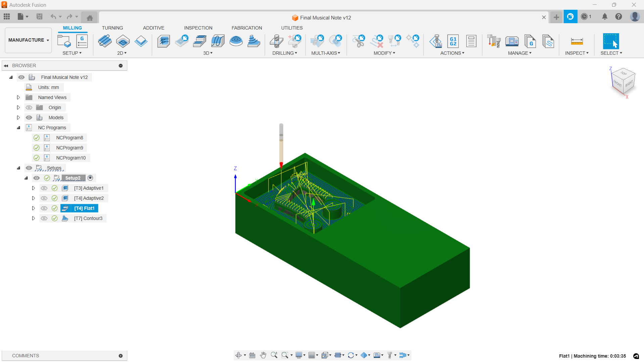
Task: Collapse the Setup2 node
Action: coord(26,178)
